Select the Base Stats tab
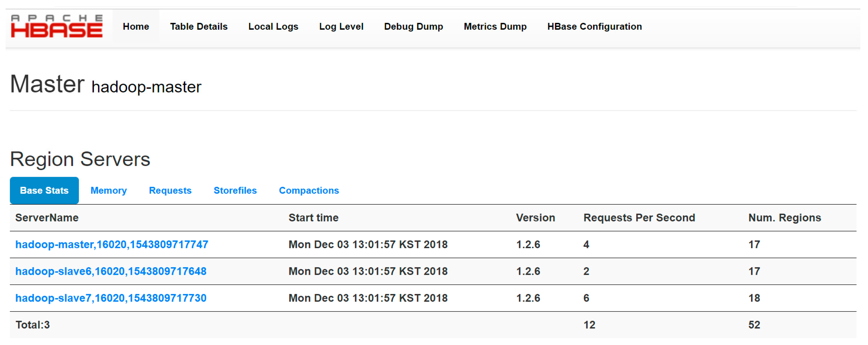868x345 pixels. (x=44, y=190)
